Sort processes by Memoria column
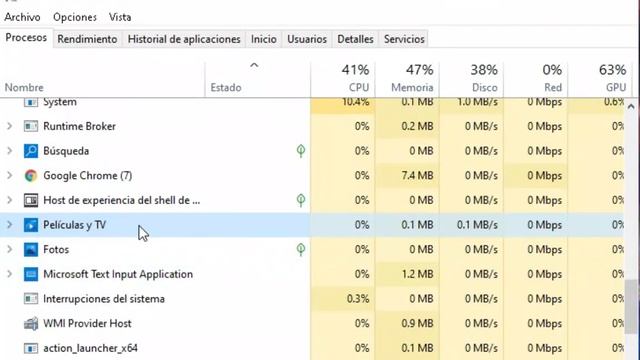Viewport: 640px width, 360px height. 407,79
